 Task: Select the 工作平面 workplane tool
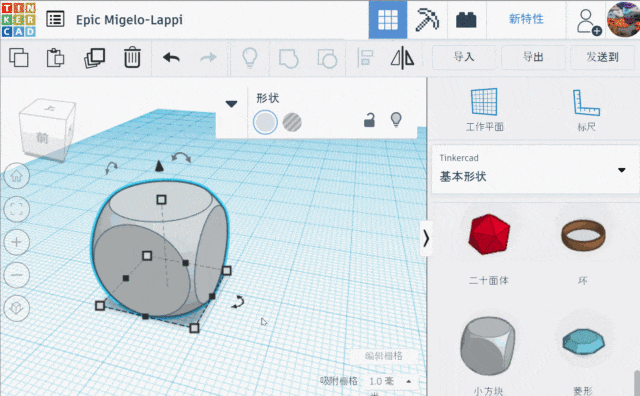click(x=484, y=109)
